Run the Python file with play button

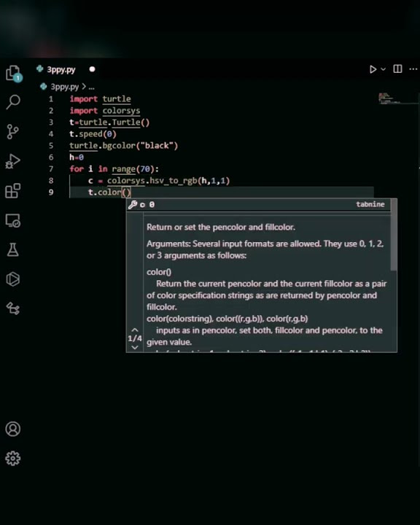pyautogui.click(x=373, y=69)
